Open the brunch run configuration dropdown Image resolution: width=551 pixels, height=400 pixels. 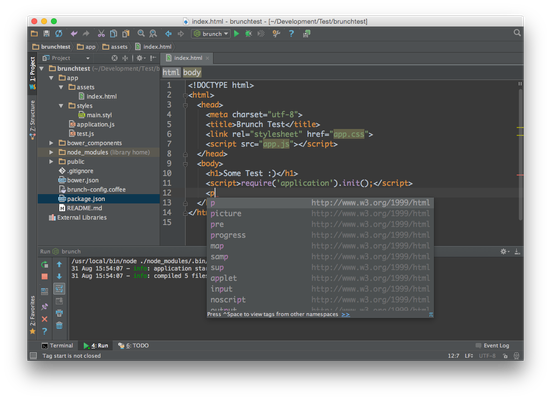click(x=211, y=34)
